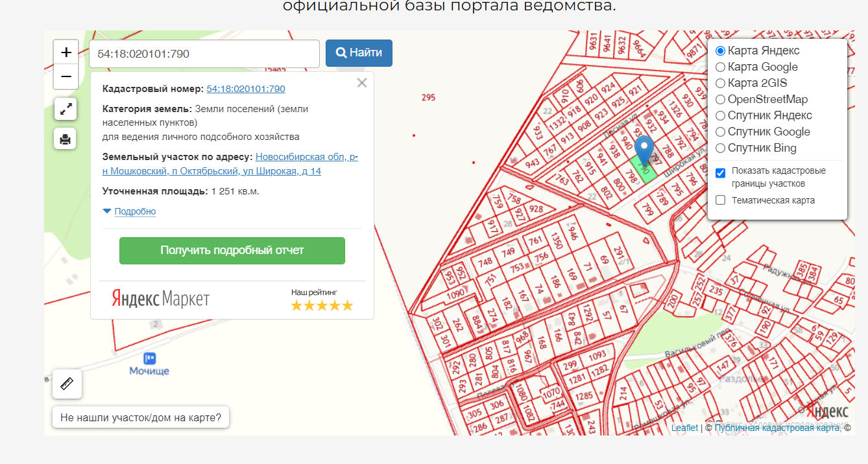Print the map with printer icon
Screen dimensions: 868x464
coord(65,139)
